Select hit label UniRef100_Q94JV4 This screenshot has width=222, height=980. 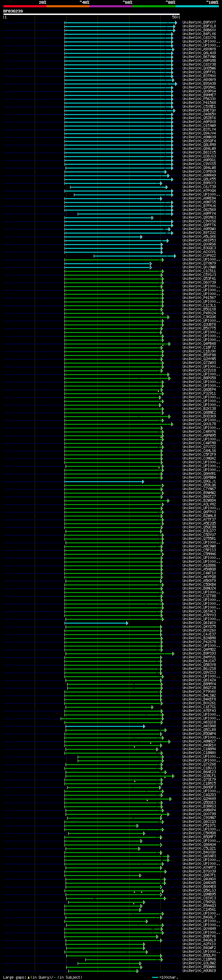click(199, 133)
